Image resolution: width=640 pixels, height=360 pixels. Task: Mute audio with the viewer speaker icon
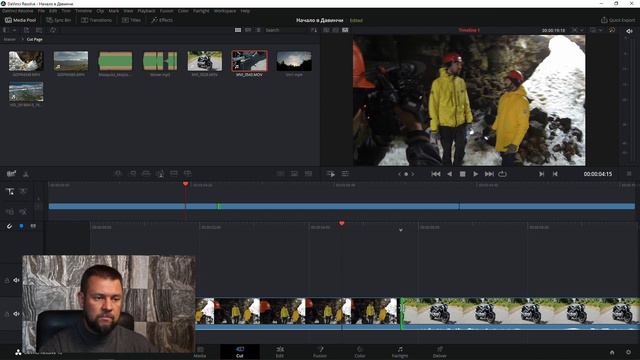tap(629, 31)
